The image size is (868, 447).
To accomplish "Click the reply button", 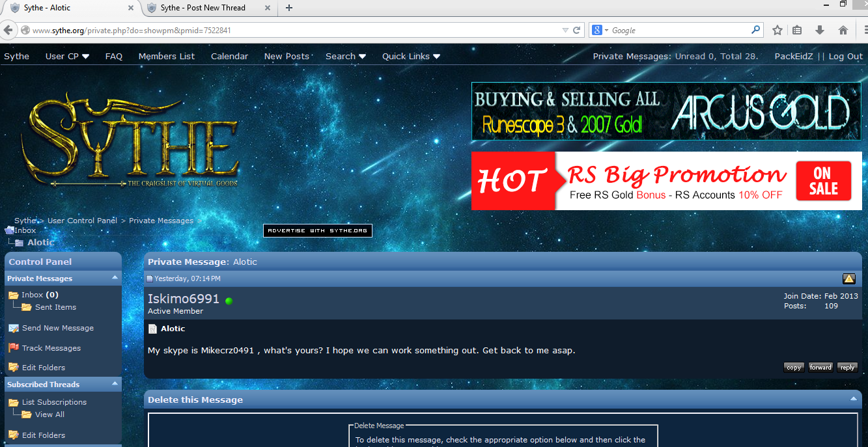I will pos(847,368).
